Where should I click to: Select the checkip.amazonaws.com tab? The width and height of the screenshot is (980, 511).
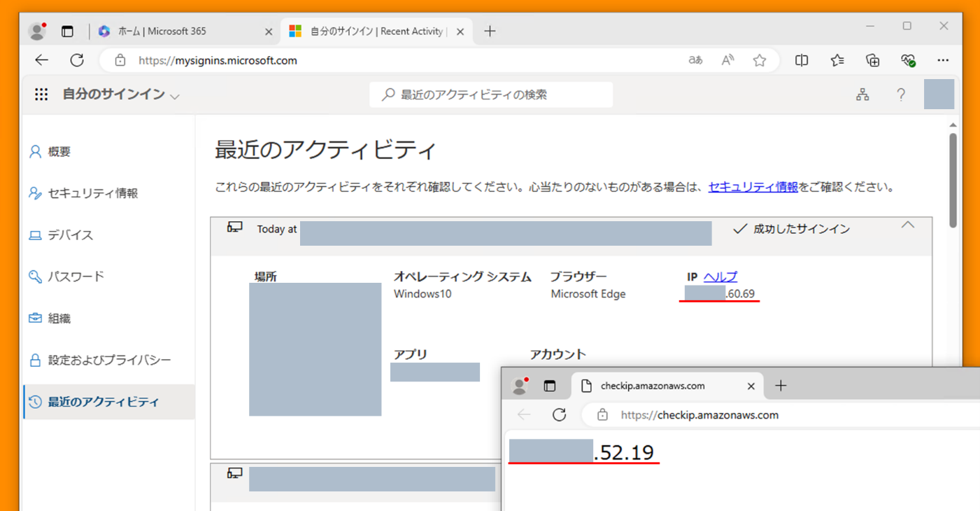coord(668,386)
